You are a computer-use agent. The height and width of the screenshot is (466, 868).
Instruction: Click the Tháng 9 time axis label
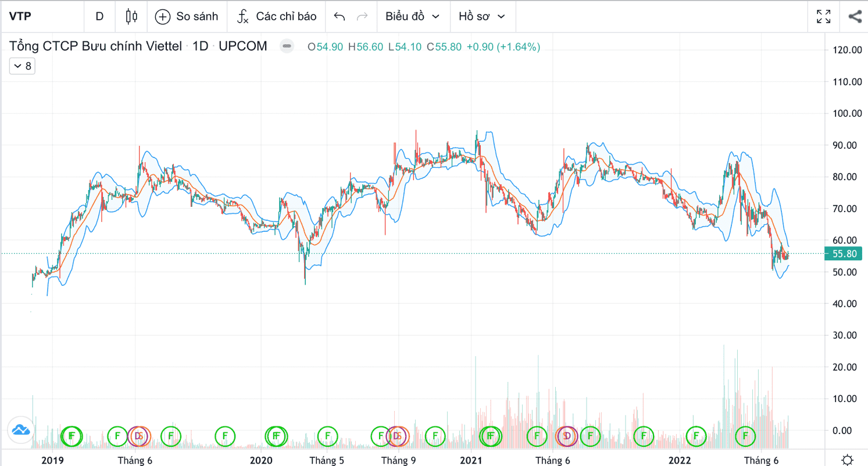[398, 460]
